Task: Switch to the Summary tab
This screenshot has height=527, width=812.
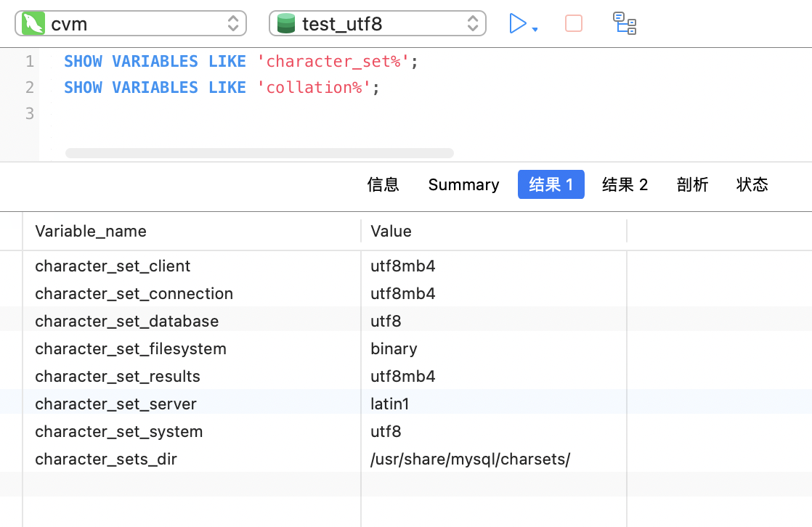Action: pyautogui.click(x=463, y=184)
